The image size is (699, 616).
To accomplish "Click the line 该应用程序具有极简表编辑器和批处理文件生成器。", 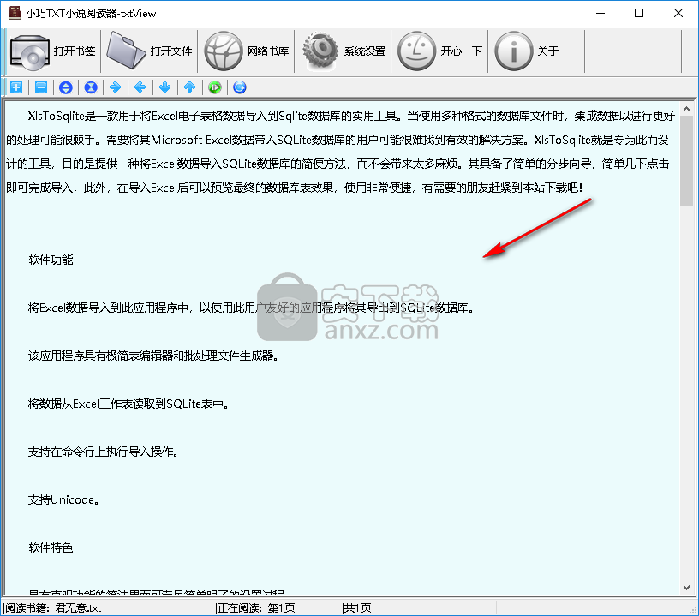I will point(154,356).
